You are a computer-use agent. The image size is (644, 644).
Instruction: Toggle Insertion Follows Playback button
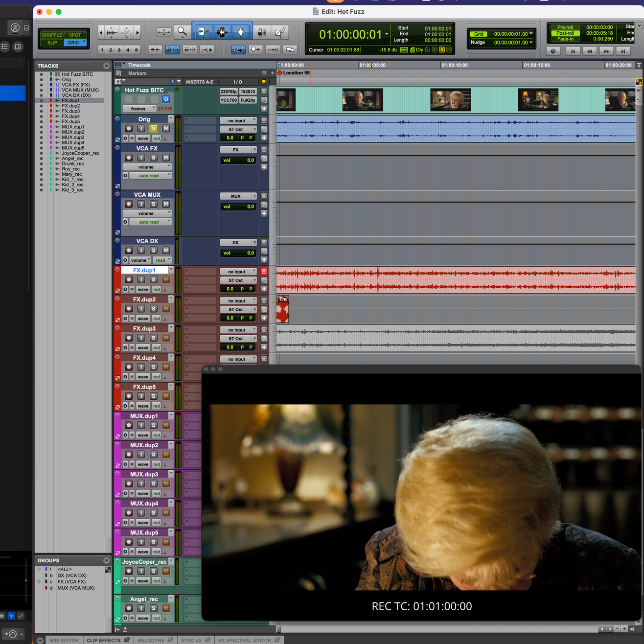pyautogui.click(x=207, y=49)
